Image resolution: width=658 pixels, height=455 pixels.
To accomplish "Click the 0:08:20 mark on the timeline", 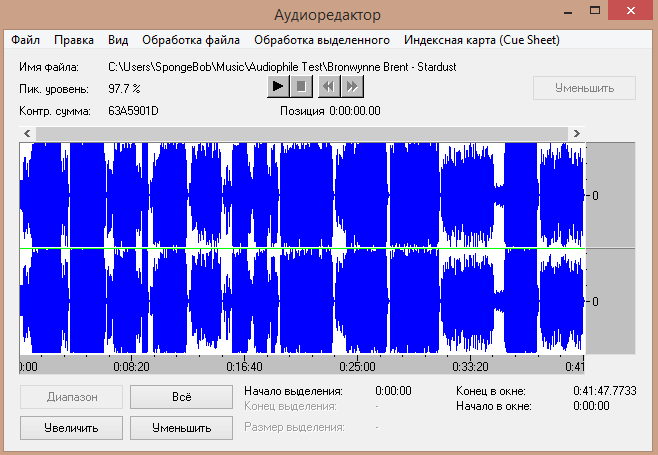I will (x=131, y=366).
